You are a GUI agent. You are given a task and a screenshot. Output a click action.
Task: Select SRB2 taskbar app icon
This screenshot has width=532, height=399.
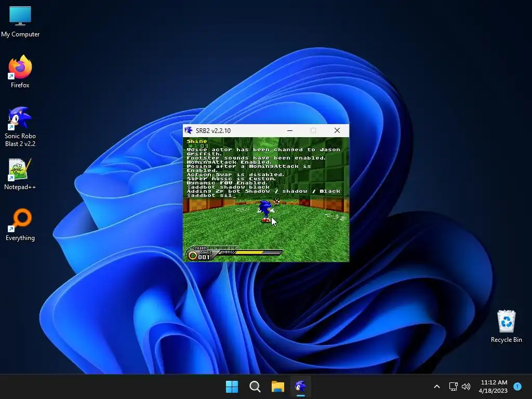click(301, 387)
